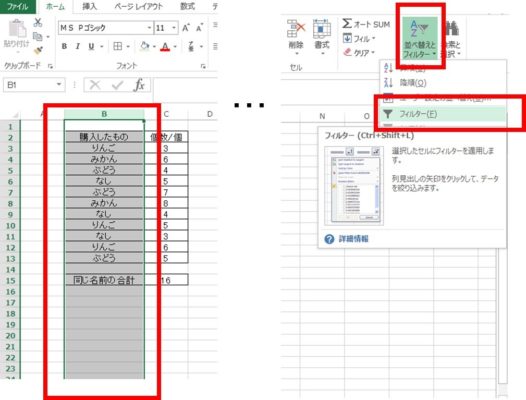Click the 詳細情報 help link
The height and width of the screenshot is (400, 526).
354,239
